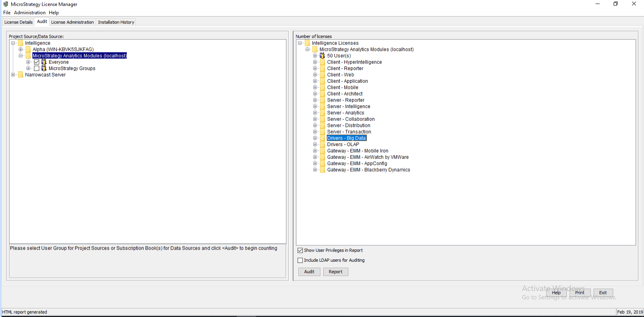Click the Report button
644x317 pixels.
(x=336, y=272)
